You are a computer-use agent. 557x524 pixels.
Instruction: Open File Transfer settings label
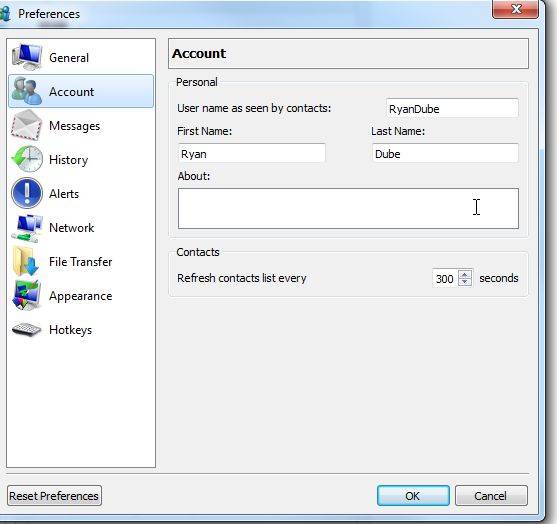pos(81,262)
